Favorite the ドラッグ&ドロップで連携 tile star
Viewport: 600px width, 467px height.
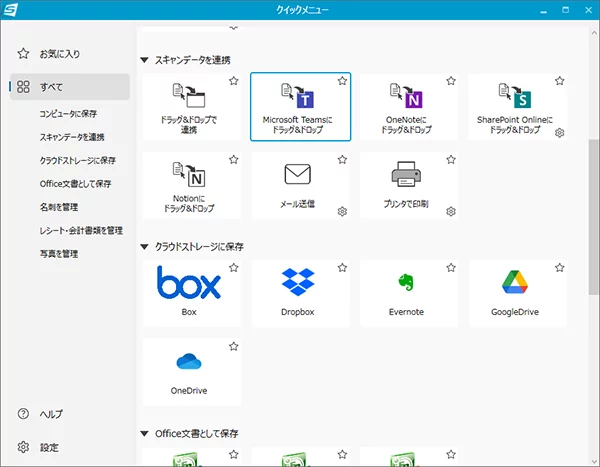233,81
